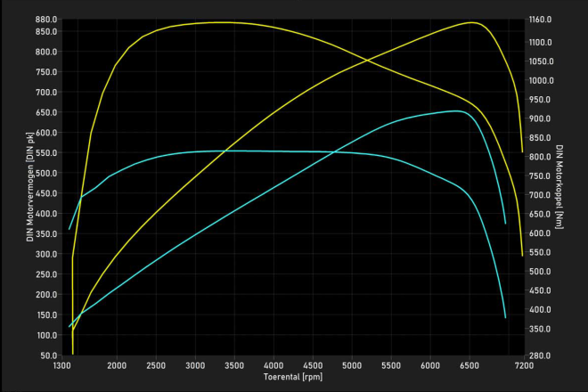Click the Toerental [rpm] axis title
Screen dimensions: 588x392
293,378
